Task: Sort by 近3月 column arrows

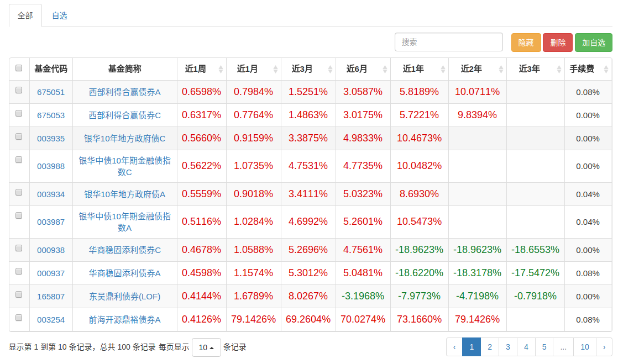Action: 331,70
